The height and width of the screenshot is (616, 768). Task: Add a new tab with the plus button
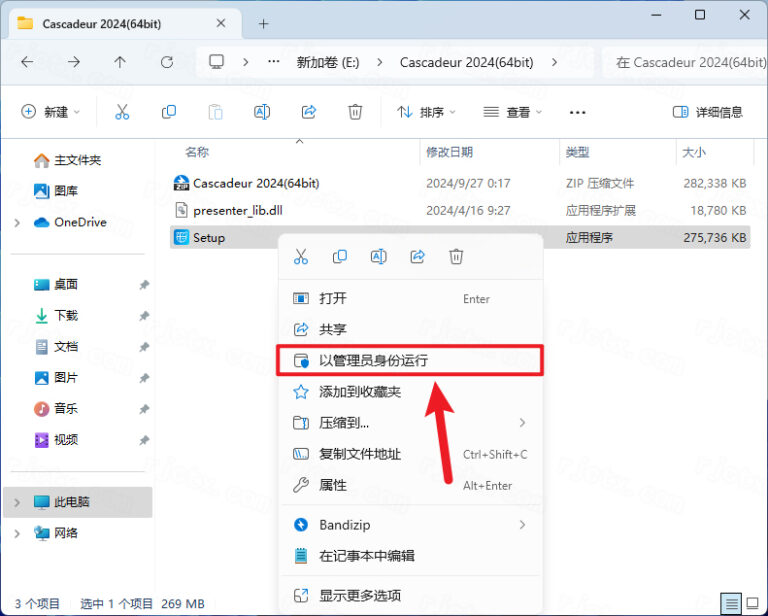[x=264, y=23]
